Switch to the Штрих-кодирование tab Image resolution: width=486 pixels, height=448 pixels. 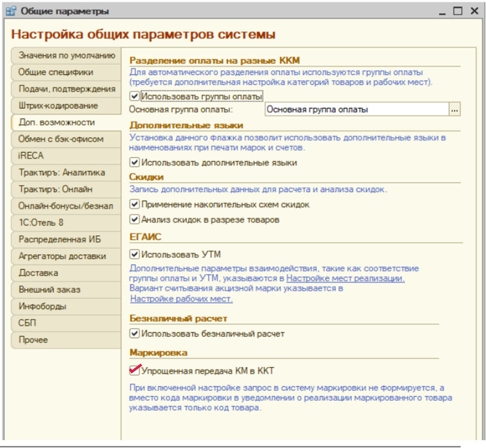58,105
